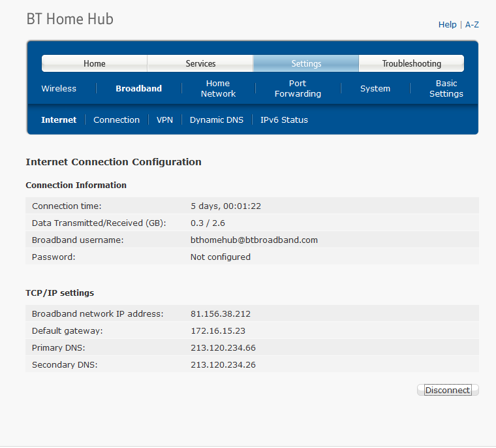The width and height of the screenshot is (496, 448).
Task: Open the Connection sub-menu
Action: click(116, 120)
